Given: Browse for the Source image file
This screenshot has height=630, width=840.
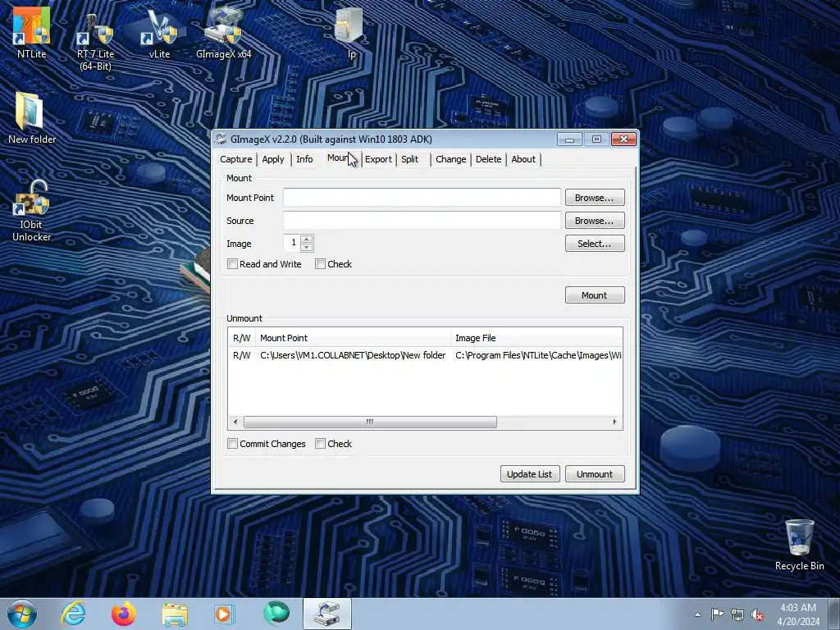Looking at the screenshot, I should point(595,221).
